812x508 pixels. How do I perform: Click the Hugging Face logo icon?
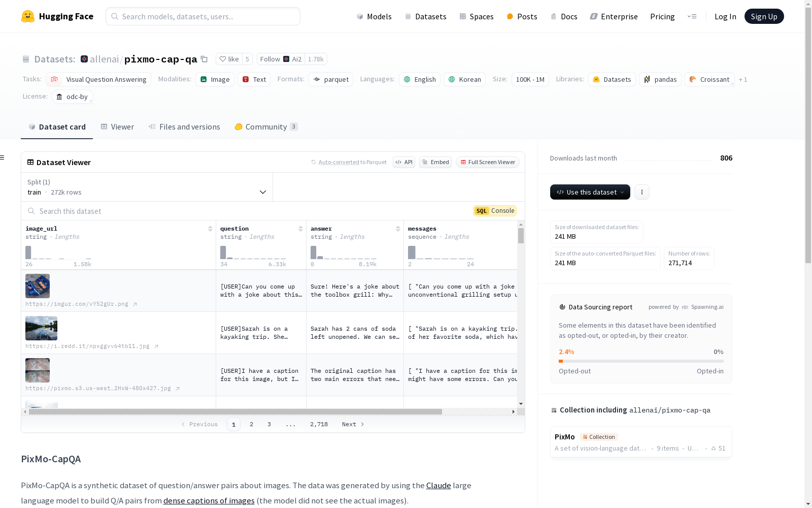[28, 16]
